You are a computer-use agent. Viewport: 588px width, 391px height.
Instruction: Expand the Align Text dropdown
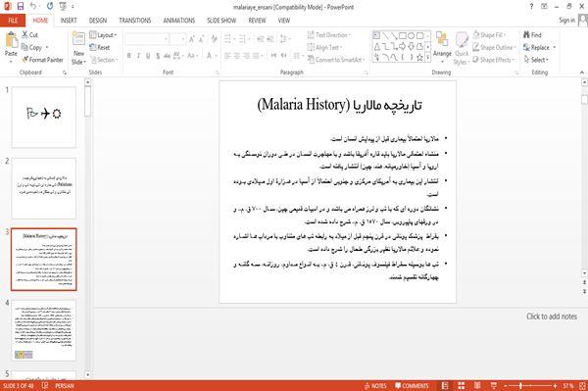click(x=324, y=47)
